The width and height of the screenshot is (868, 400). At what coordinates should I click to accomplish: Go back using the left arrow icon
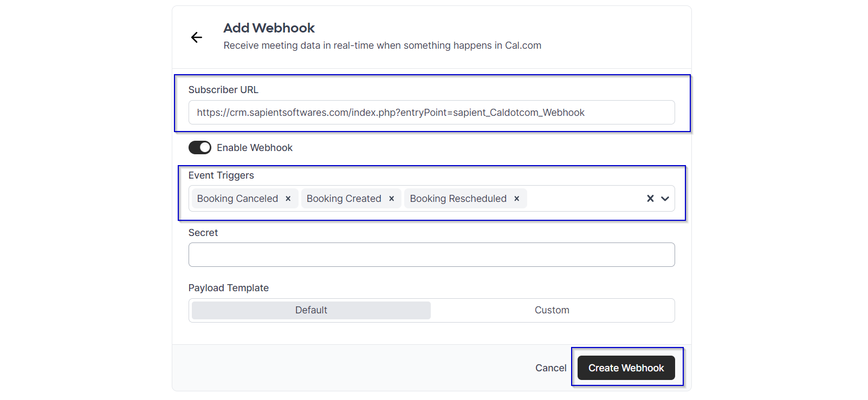[x=197, y=37]
